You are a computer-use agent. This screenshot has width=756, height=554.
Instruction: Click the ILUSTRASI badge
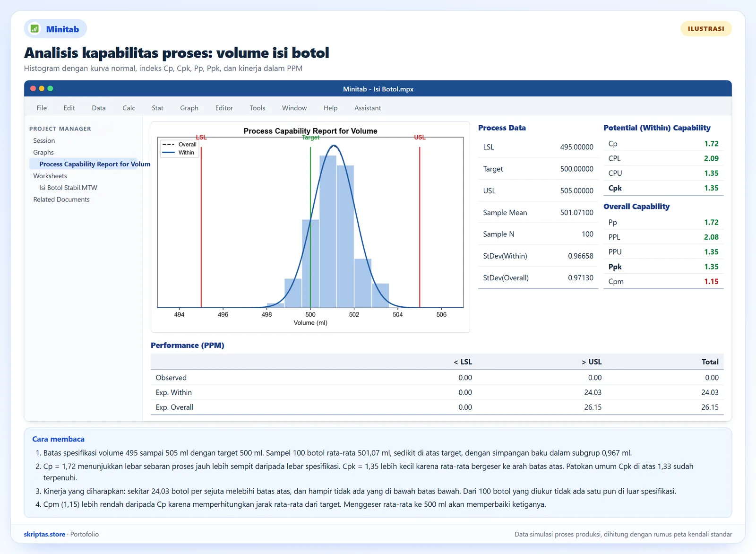(706, 29)
